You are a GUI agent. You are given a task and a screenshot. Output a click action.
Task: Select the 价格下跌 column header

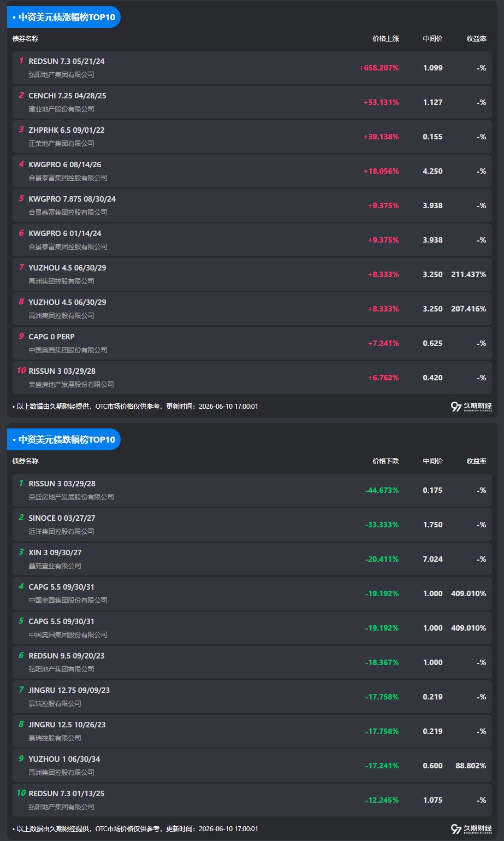coord(386,461)
